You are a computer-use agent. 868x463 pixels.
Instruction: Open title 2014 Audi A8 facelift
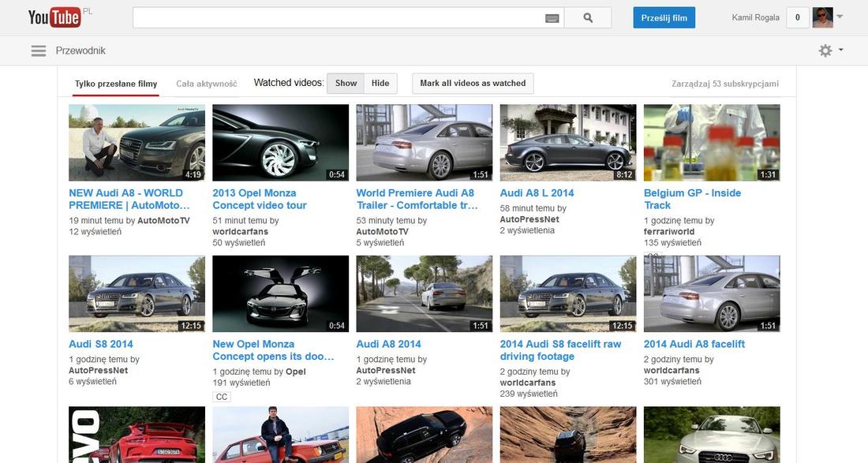(694, 344)
